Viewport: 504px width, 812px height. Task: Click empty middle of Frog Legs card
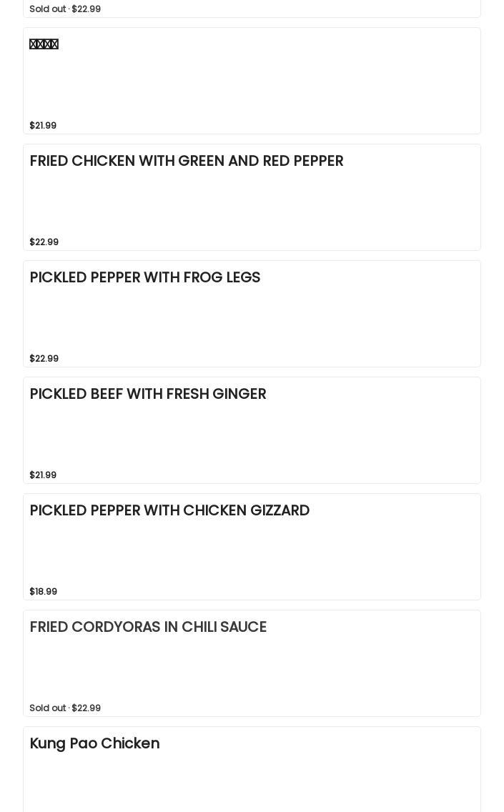click(252, 318)
